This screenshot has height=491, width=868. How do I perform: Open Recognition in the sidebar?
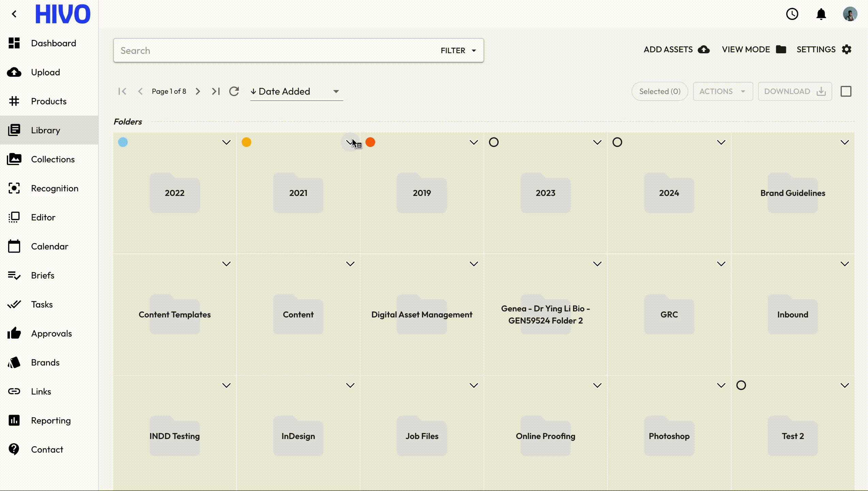point(55,188)
